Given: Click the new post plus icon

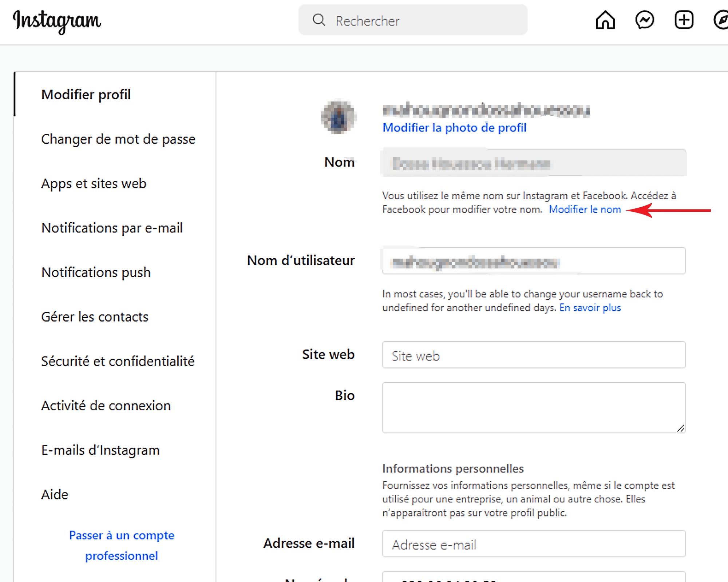Looking at the screenshot, I should [x=684, y=20].
